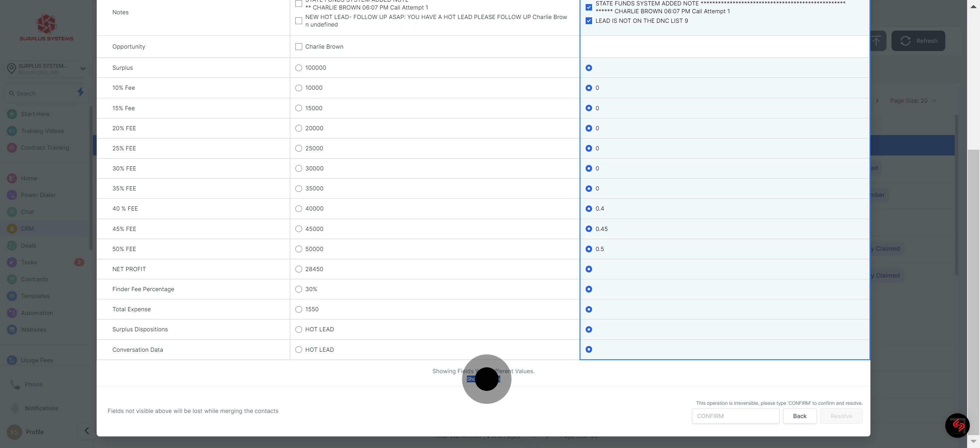This screenshot has width=980, height=448.
Task: Select the 100000 Surplus radio button
Action: click(x=299, y=68)
